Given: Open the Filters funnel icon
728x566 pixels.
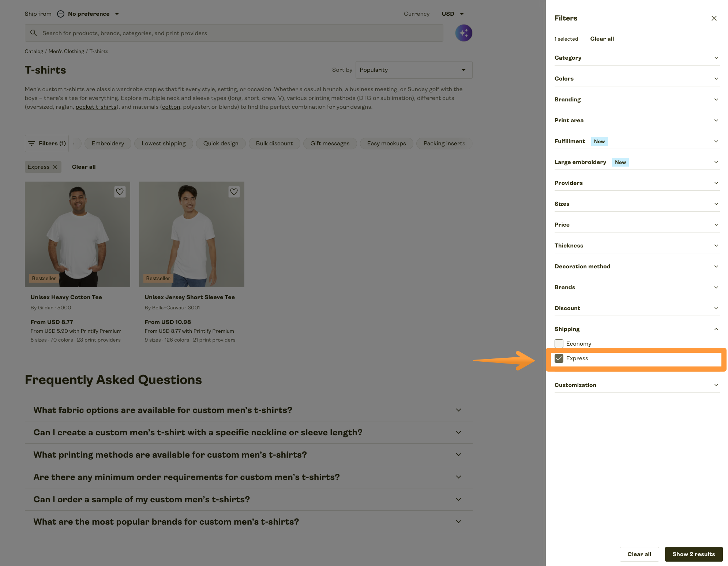Looking at the screenshot, I should 32,143.
